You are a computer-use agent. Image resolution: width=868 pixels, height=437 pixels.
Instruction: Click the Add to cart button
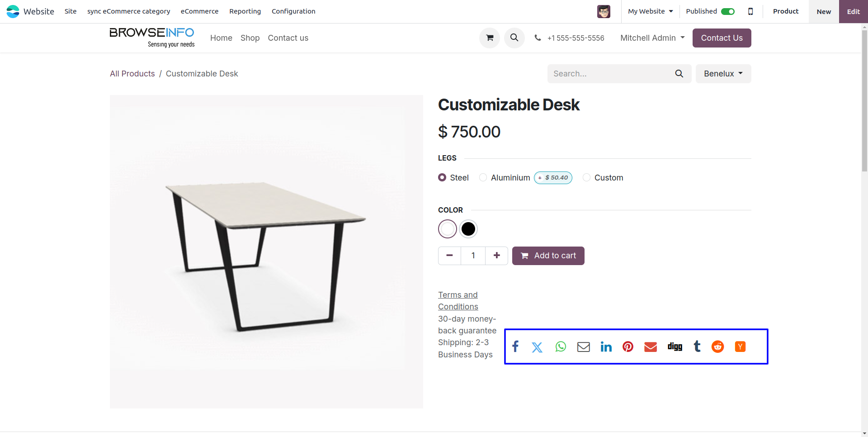[x=548, y=256]
